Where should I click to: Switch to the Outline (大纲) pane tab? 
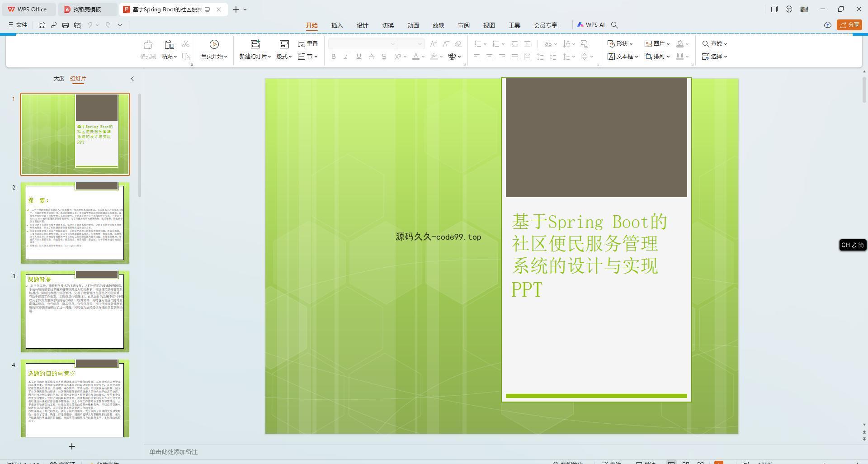[59, 79]
